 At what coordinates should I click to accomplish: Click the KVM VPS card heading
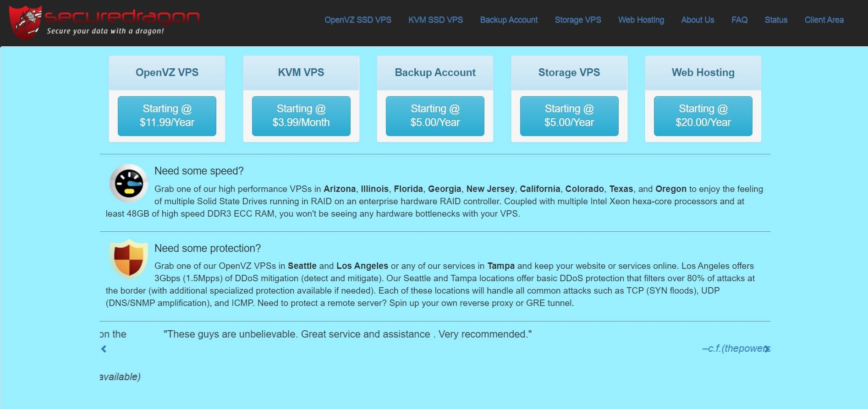(x=301, y=72)
